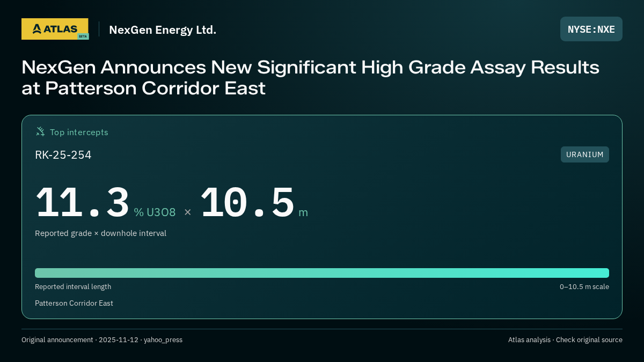Click the Top intercepts label
The height and width of the screenshot is (362, 644).
pyautogui.click(x=79, y=132)
